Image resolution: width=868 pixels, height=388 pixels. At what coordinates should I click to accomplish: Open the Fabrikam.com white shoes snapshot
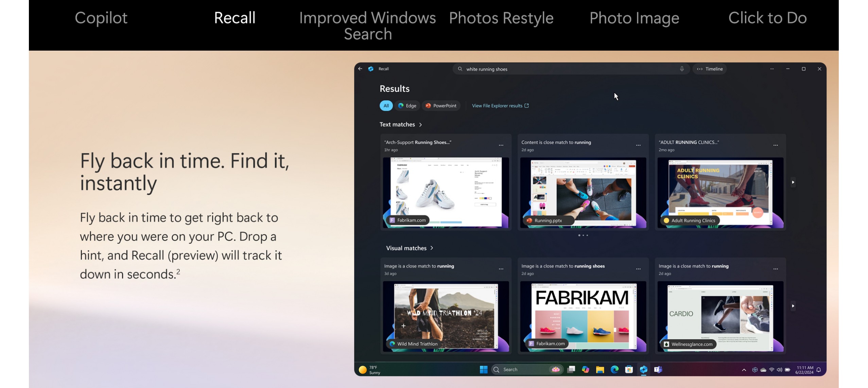point(446,192)
